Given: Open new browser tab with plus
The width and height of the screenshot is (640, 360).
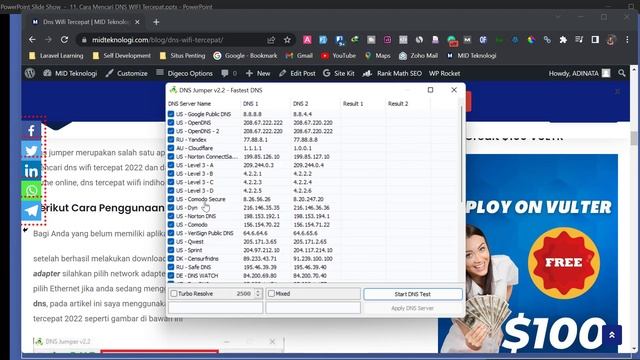Looking at the screenshot, I should coord(156,22).
